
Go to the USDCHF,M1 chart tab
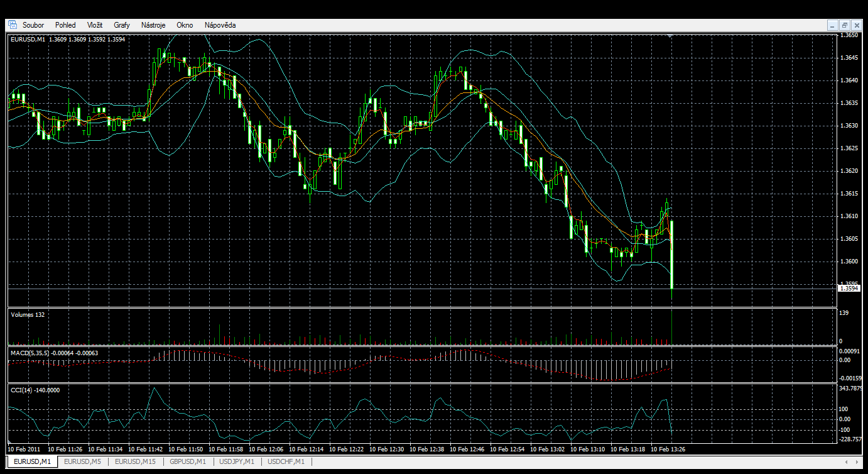click(286, 462)
